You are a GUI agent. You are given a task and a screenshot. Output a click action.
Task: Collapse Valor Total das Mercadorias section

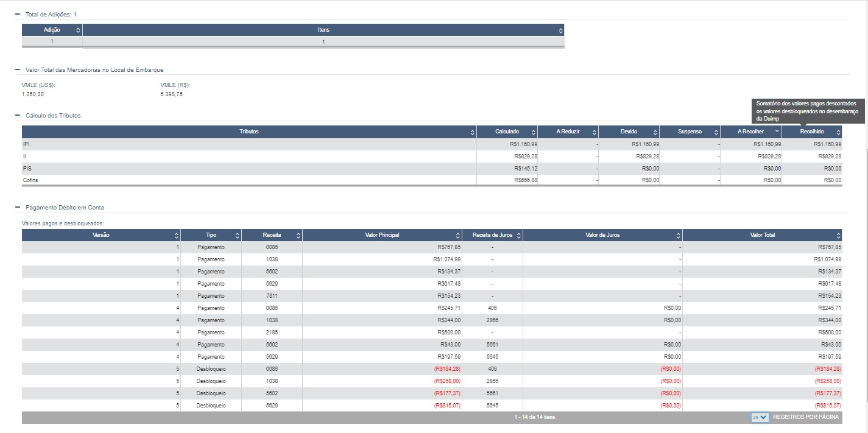18,69
